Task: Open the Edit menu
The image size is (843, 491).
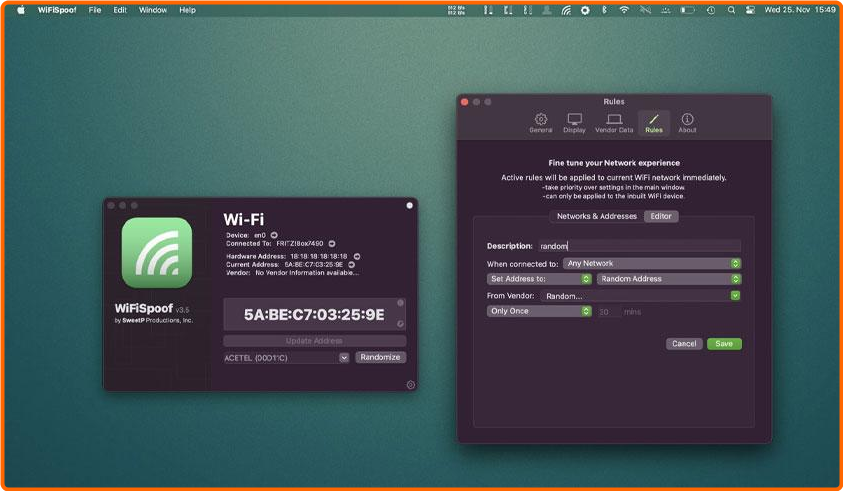Action: tap(120, 10)
